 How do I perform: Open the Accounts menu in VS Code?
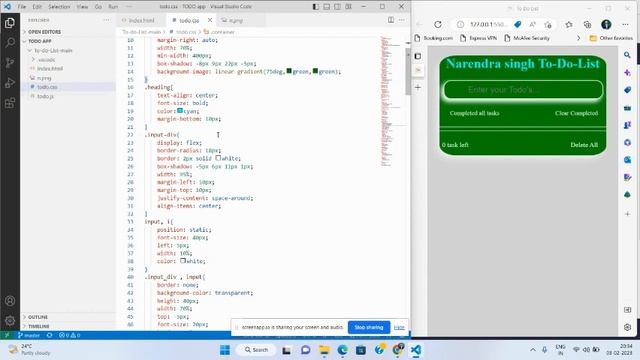pos(10,301)
